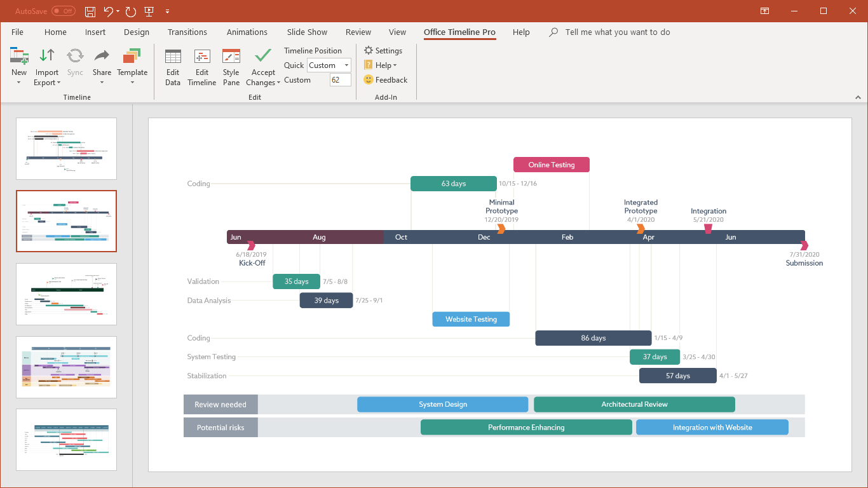Switch to the Animations tab
Screen dimensions: 868x488
(x=247, y=32)
